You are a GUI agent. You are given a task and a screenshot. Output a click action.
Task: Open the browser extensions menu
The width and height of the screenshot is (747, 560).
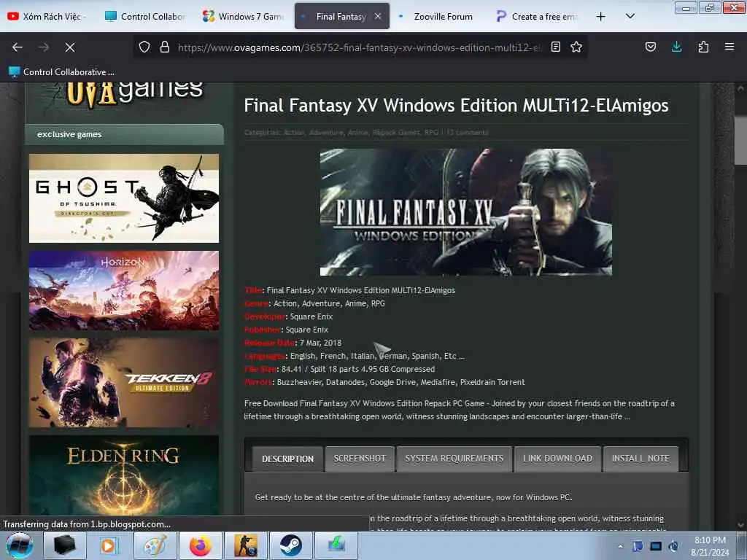[x=703, y=47]
